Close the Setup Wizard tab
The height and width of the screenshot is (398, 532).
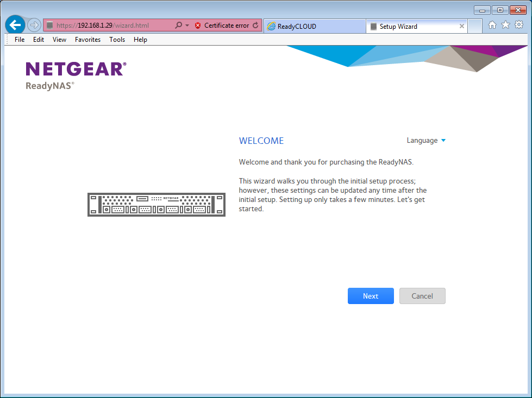click(x=462, y=26)
